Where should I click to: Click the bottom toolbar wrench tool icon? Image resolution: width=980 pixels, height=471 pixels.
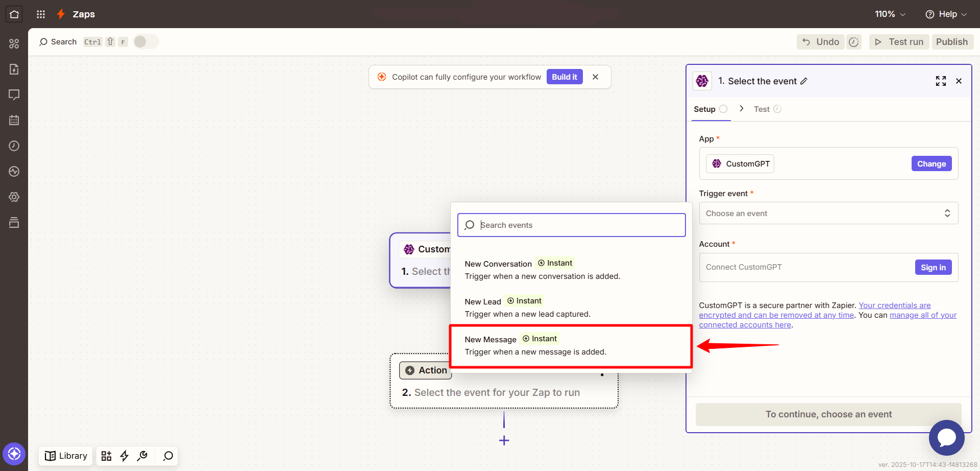point(142,456)
